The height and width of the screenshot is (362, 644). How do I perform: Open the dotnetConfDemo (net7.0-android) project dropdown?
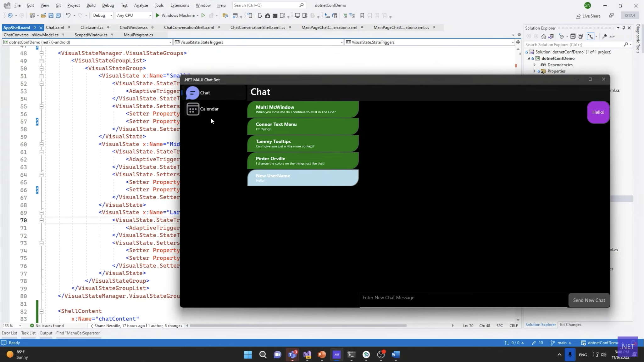tap(87, 42)
